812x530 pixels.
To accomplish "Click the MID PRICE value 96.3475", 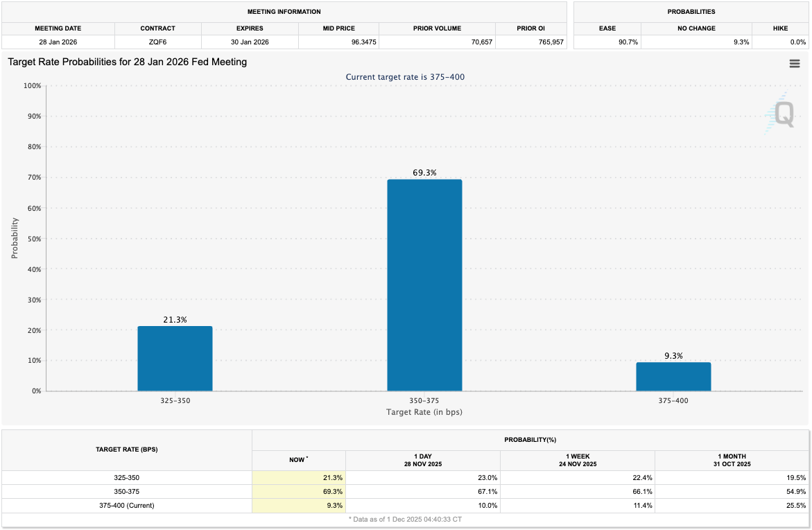I will coord(362,42).
